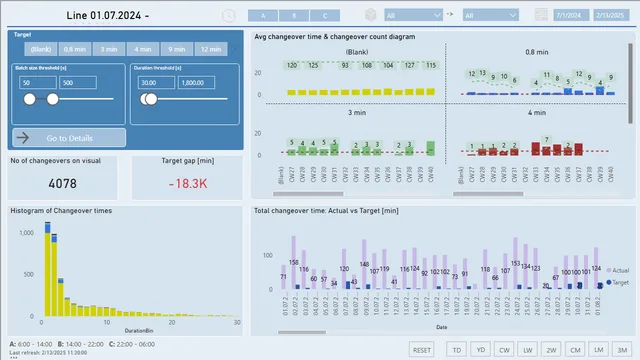Click the 4078 changeovers value
640x360 pixels.
click(x=62, y=184)
